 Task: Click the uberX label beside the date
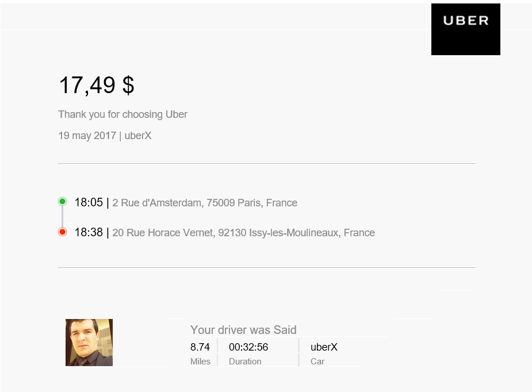(x=138, y=136)
